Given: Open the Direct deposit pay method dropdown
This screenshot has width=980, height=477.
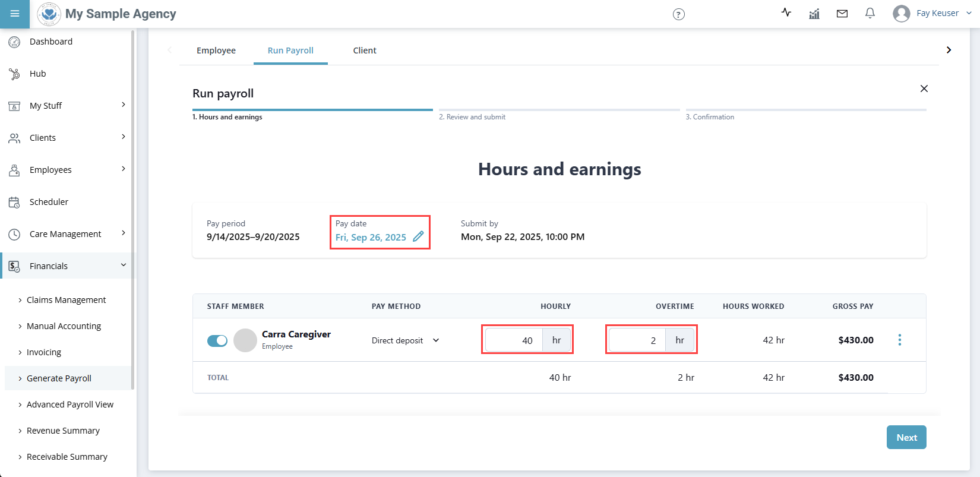Looking at the screenshot, I should [x=405, y=340].
